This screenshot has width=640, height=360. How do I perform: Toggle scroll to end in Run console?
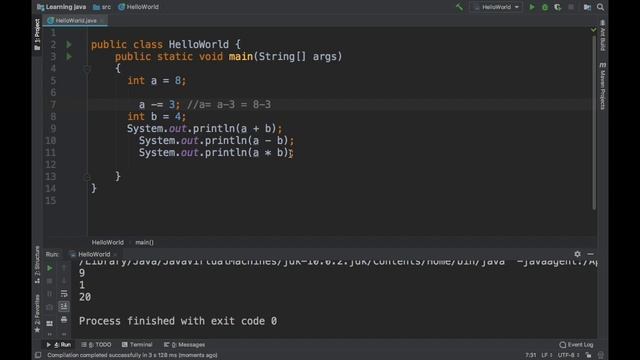pyautogui.click(x=64, y=307)
